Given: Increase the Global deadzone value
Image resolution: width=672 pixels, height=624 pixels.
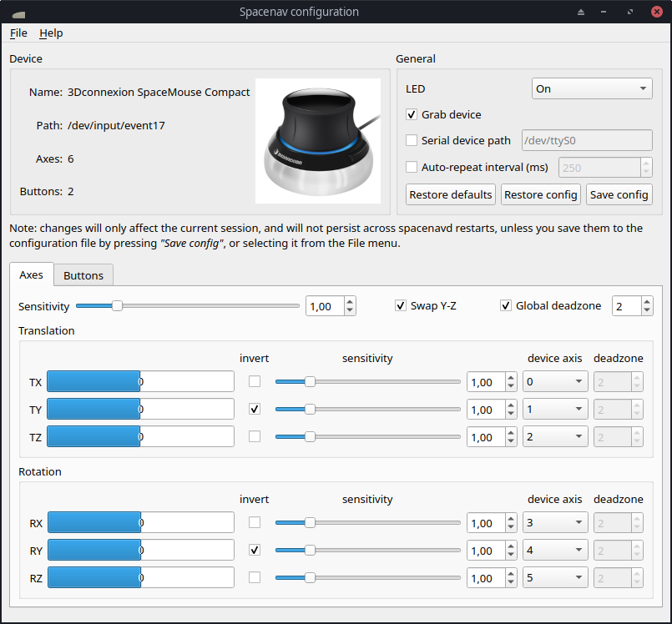Looking at the screenshot, I should pos(647,301).
